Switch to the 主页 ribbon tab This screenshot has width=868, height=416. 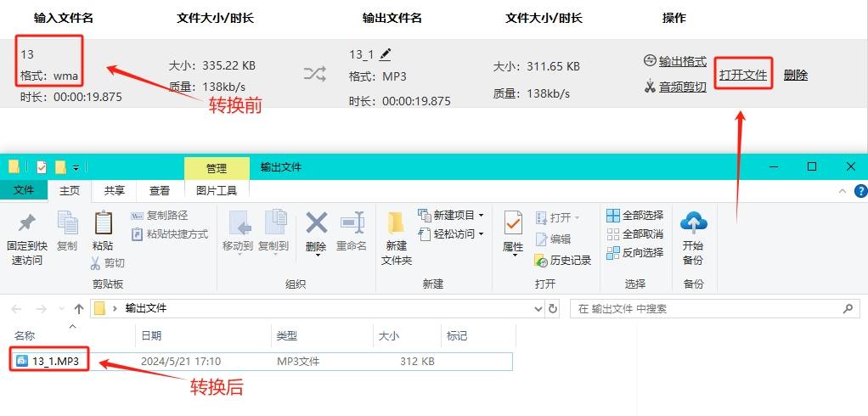(70, 191)
